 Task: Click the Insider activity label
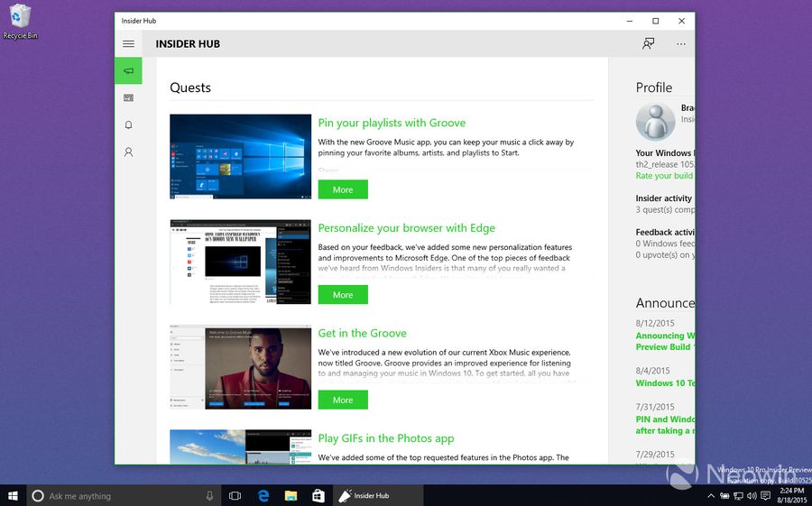click(664, 198)
